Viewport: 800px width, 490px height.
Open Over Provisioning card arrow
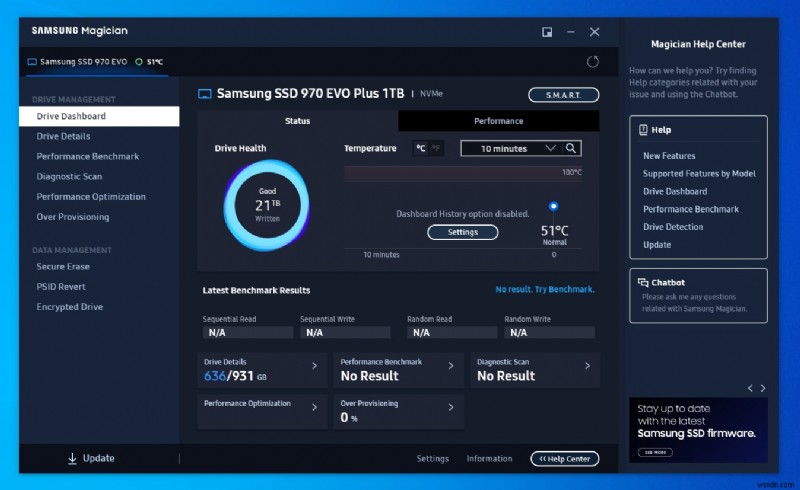[451, 407]
